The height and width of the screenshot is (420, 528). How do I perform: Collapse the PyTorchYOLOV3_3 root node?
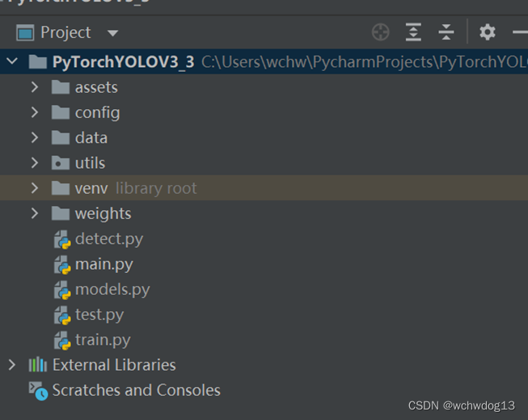[x=12, y=62]
